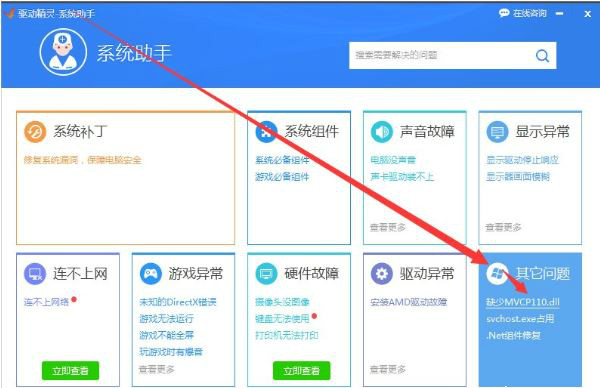Open 安装AMD驱动故障 link

[x=409, y=302]
